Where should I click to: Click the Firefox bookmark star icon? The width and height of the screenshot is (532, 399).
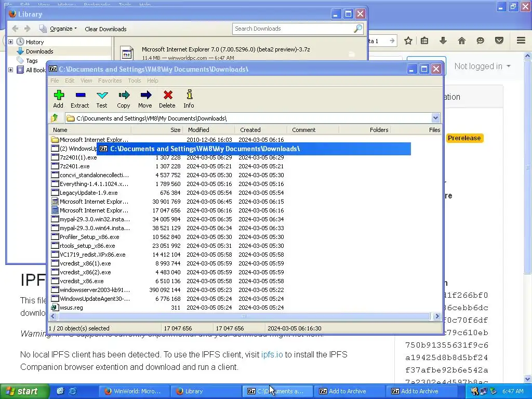(408, 41)
